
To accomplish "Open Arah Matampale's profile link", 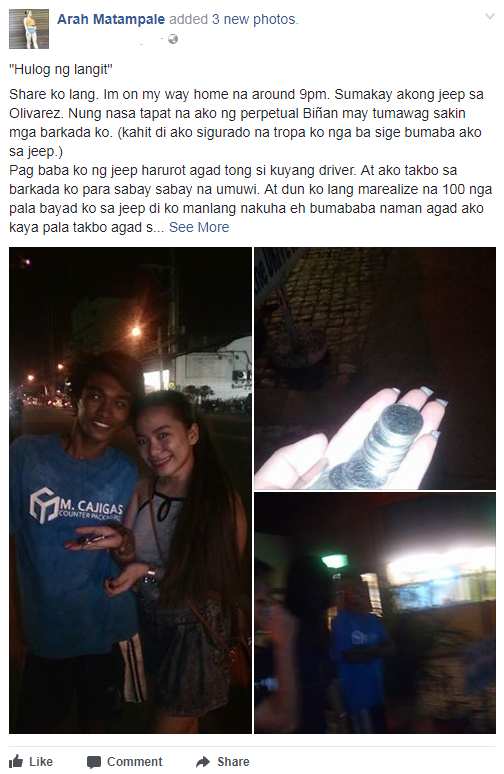I will (111, 19).
